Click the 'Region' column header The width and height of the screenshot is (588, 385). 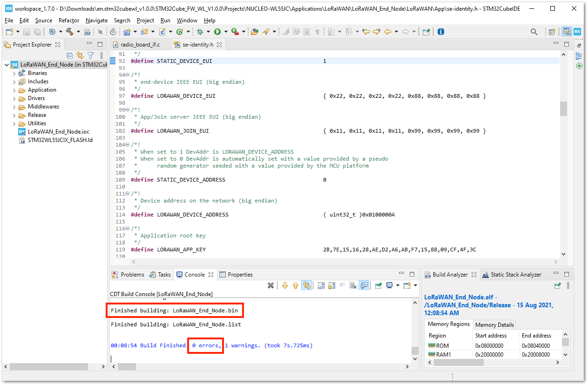tap(437, 336)
